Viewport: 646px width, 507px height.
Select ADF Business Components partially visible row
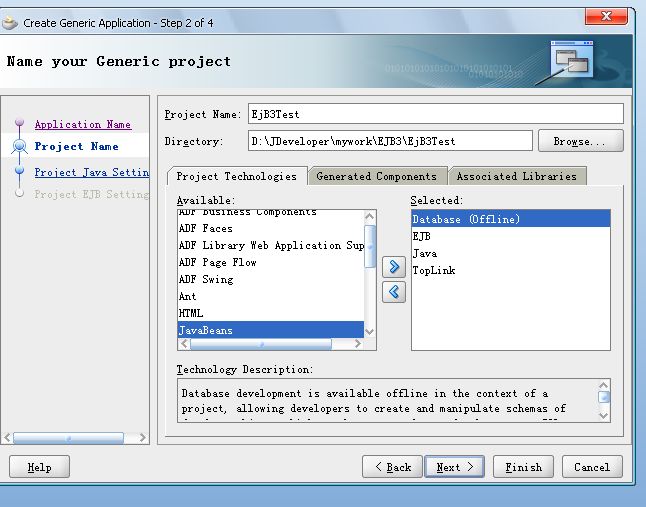[x=271, y=215]
